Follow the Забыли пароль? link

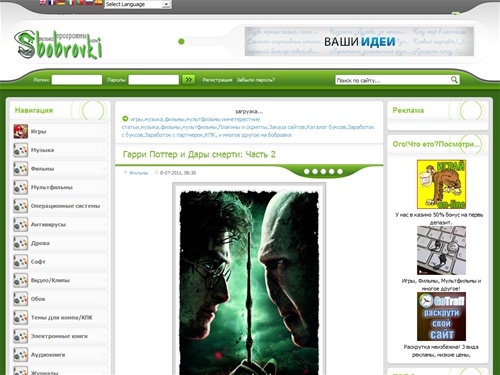coord(256,80)
